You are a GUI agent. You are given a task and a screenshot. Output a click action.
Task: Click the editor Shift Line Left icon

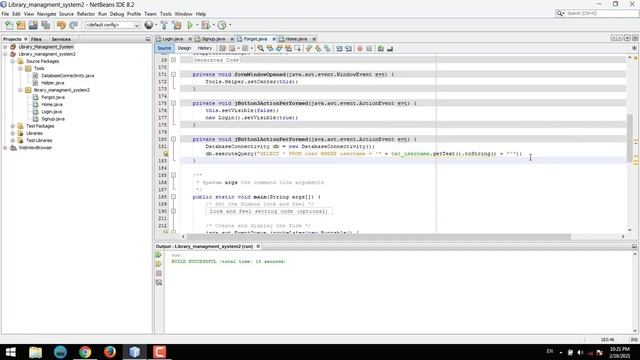tap(339, 49)
